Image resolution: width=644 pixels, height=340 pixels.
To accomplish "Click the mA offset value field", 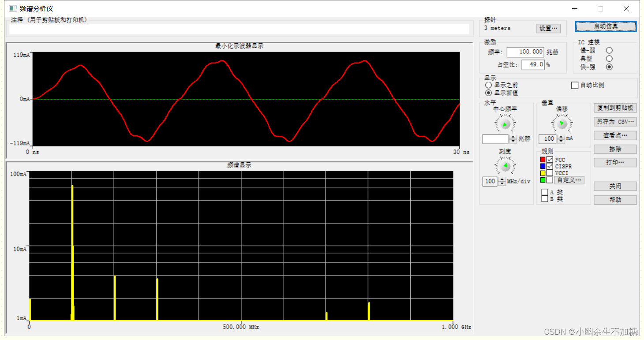I will pos(547,139).
